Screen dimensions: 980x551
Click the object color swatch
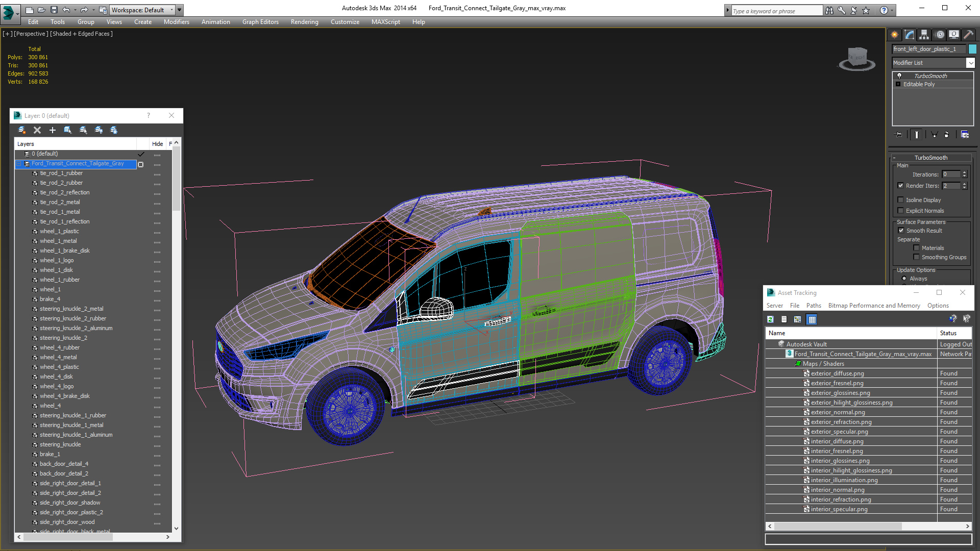point(972,49)
